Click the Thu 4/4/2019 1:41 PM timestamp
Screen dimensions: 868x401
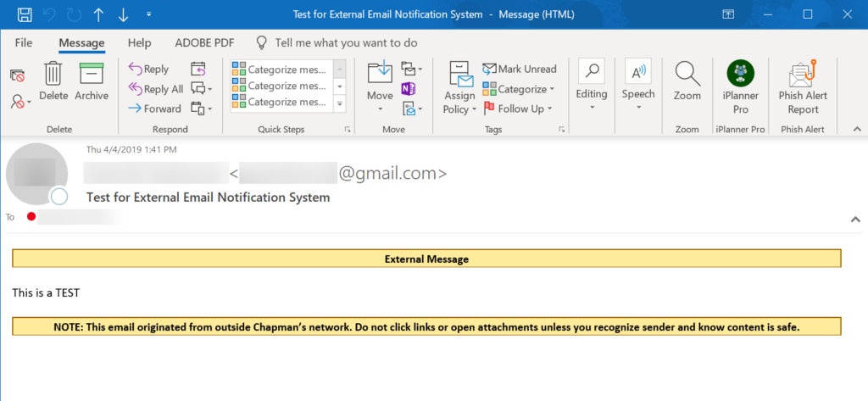click(x=131, y=149)
